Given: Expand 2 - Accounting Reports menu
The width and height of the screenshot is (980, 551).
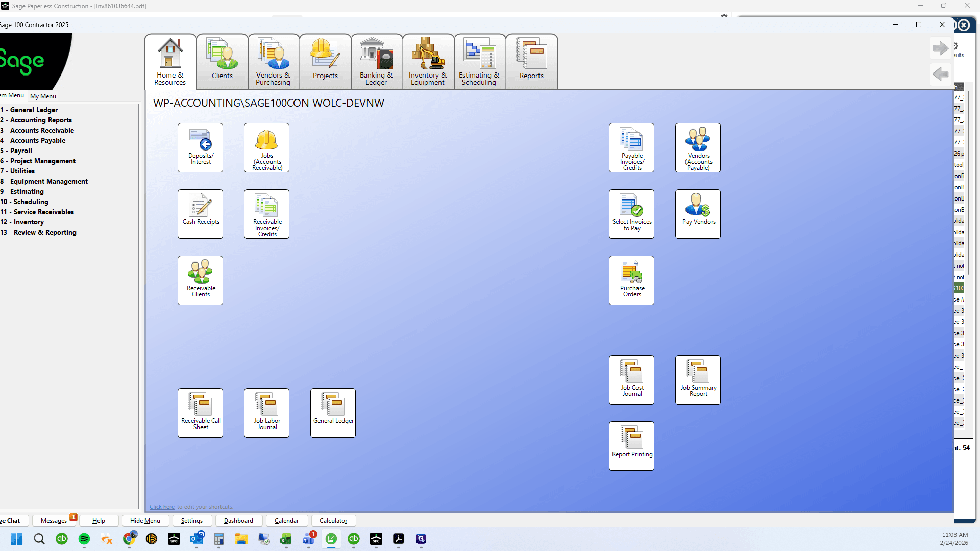Looking at the screenshot, I should point(36,120).
